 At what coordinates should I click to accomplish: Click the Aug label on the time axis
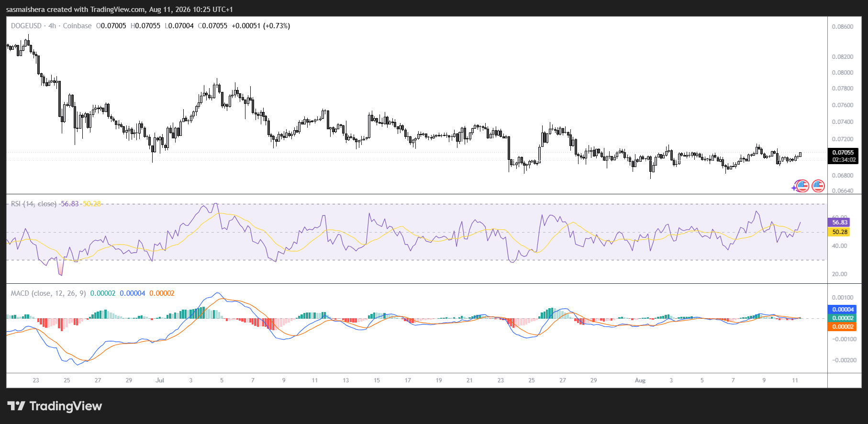pos(640,380)
